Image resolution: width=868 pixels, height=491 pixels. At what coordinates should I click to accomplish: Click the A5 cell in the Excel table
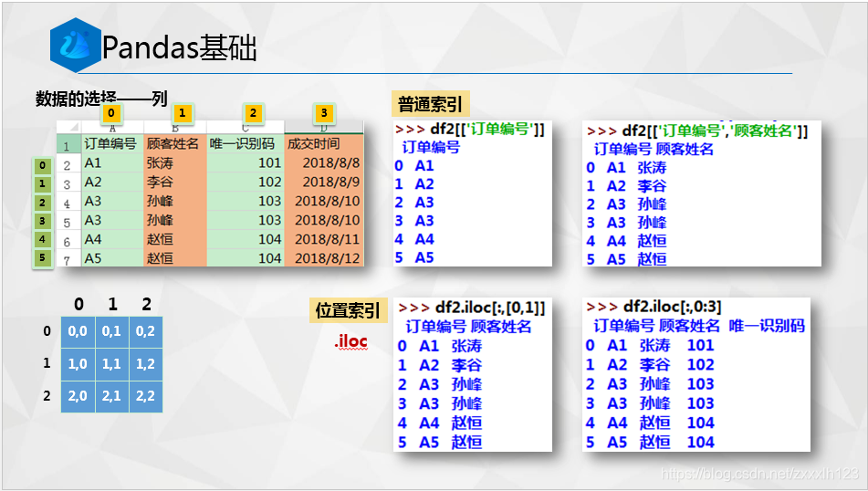[112, 258]
